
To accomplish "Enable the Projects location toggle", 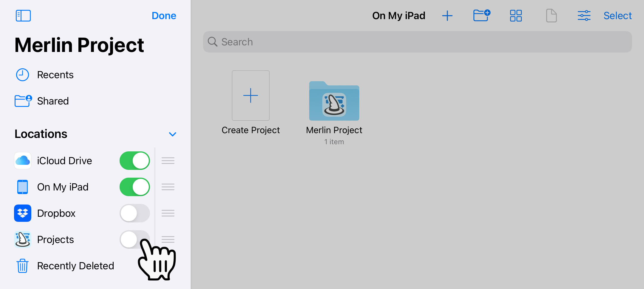I will click(x=134, y=239).
